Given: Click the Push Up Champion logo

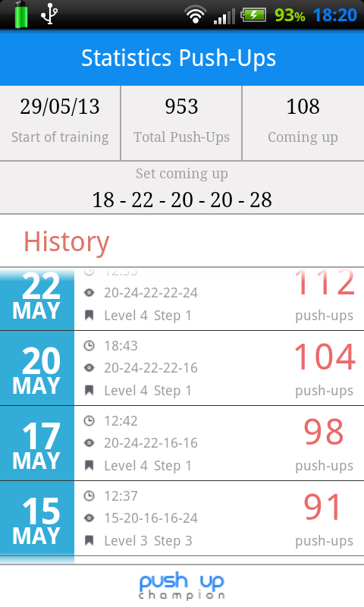Looking at the screenshot, I should (x=182, y=585).
